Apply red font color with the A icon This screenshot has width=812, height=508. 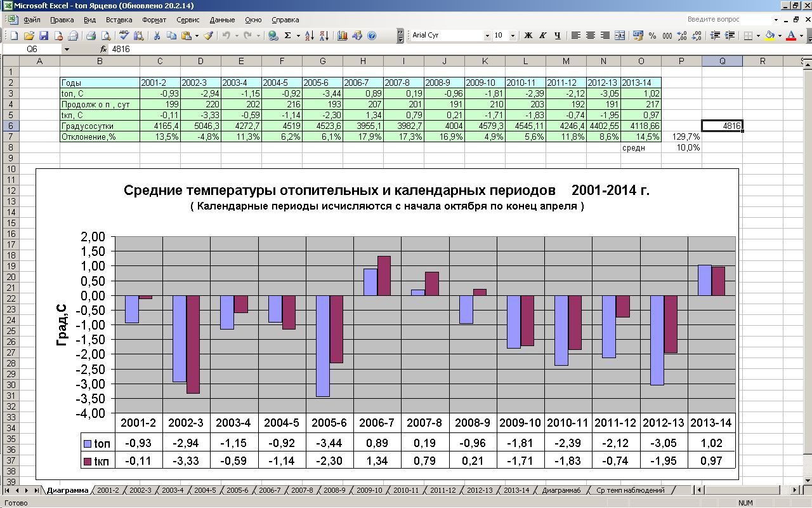pos(790,36)
